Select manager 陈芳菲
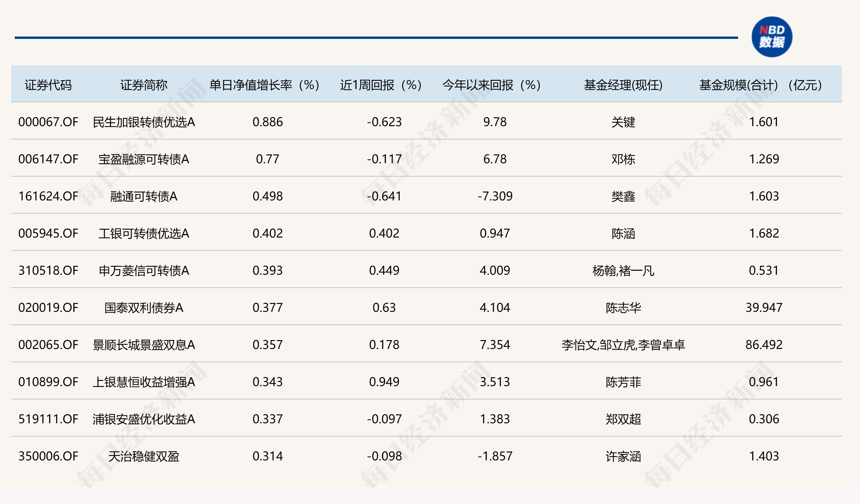This screenshot has height=504, width=860. (623, 382)
